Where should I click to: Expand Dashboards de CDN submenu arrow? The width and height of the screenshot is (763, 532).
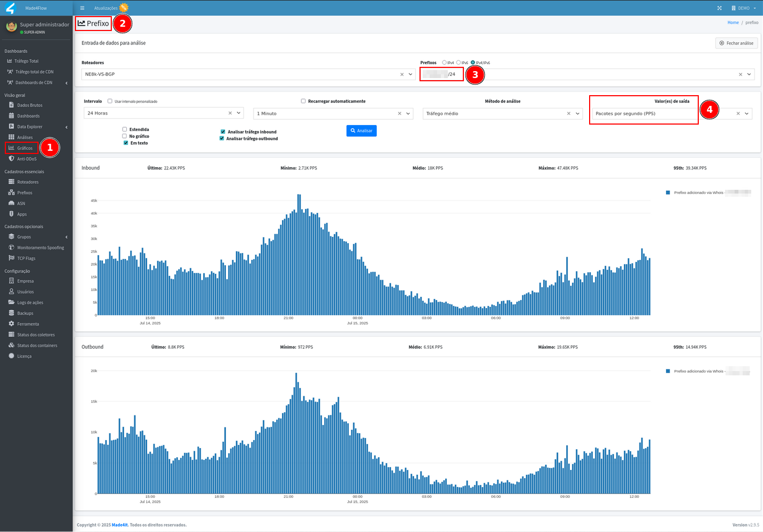(66, 83)
